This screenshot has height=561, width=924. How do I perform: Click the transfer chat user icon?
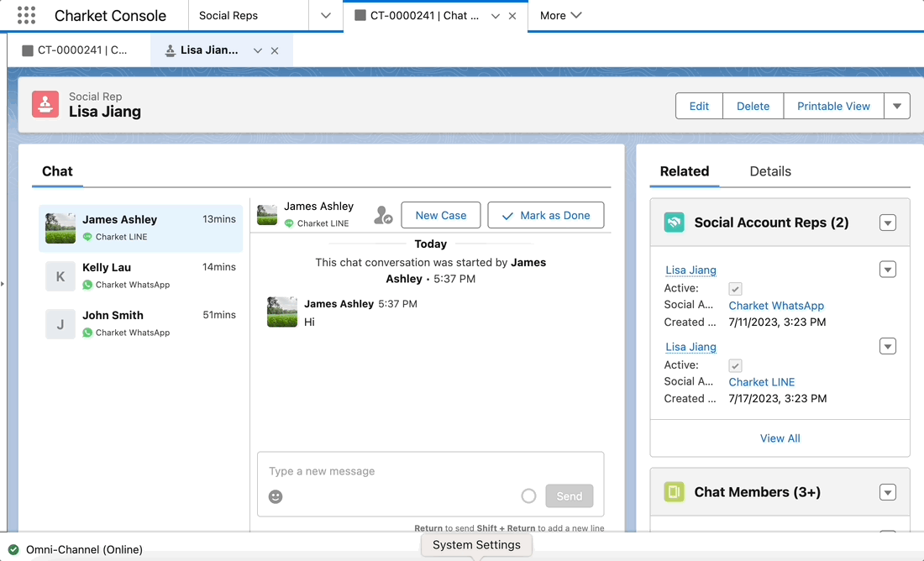pyautogui.click(x=383, y=216)
